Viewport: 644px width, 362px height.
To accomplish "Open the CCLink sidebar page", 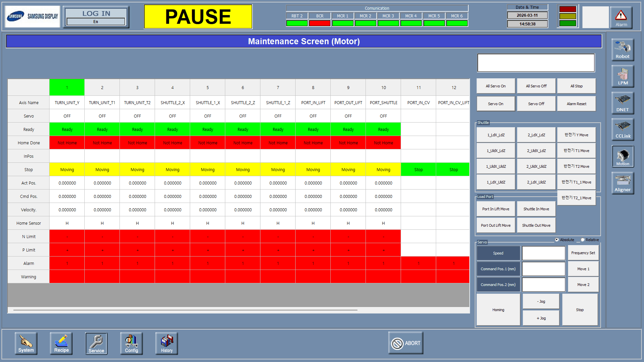I will 622,129.
